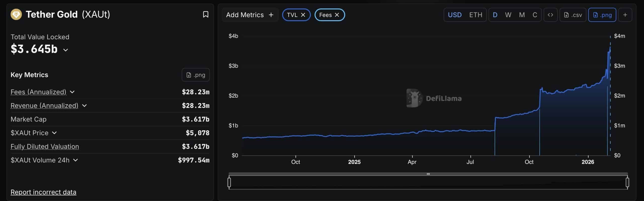Export the chart as .png

602,15
